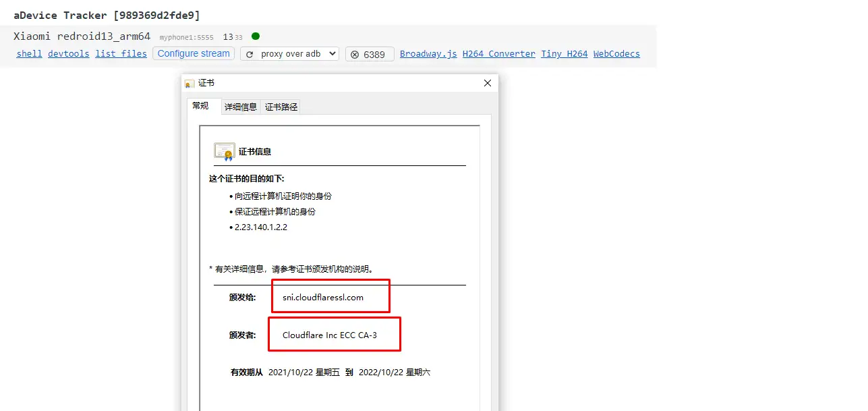
Task: Switch to the 详细信息 tab
Action: click(x=241, y=107)
